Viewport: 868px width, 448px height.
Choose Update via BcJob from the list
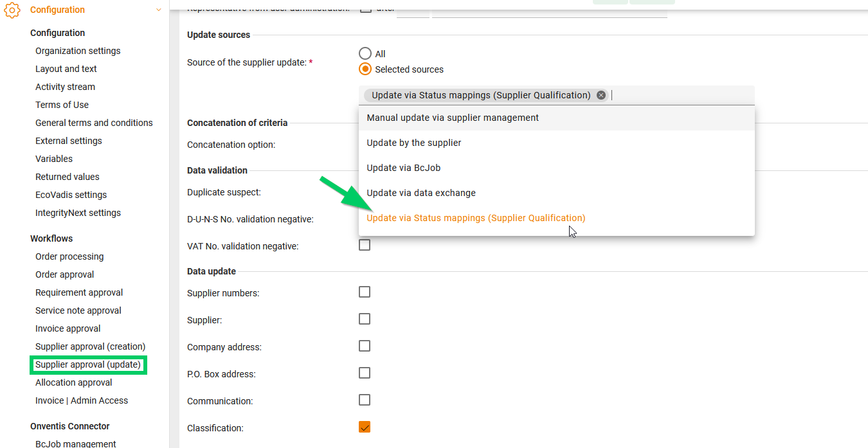404,168
